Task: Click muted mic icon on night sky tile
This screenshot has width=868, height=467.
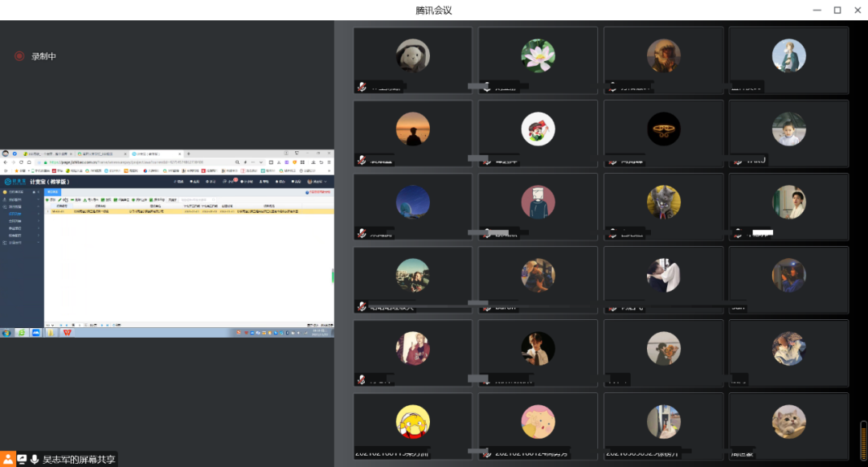Action: click(x=362, y=233)
